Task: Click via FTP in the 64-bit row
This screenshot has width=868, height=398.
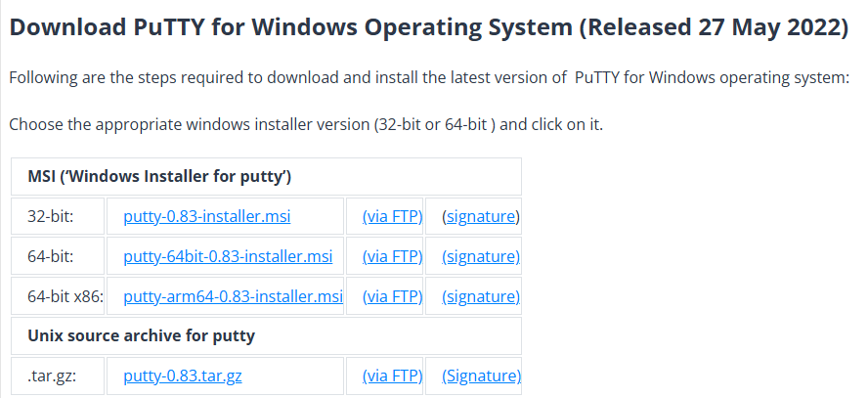Action: 392,256
